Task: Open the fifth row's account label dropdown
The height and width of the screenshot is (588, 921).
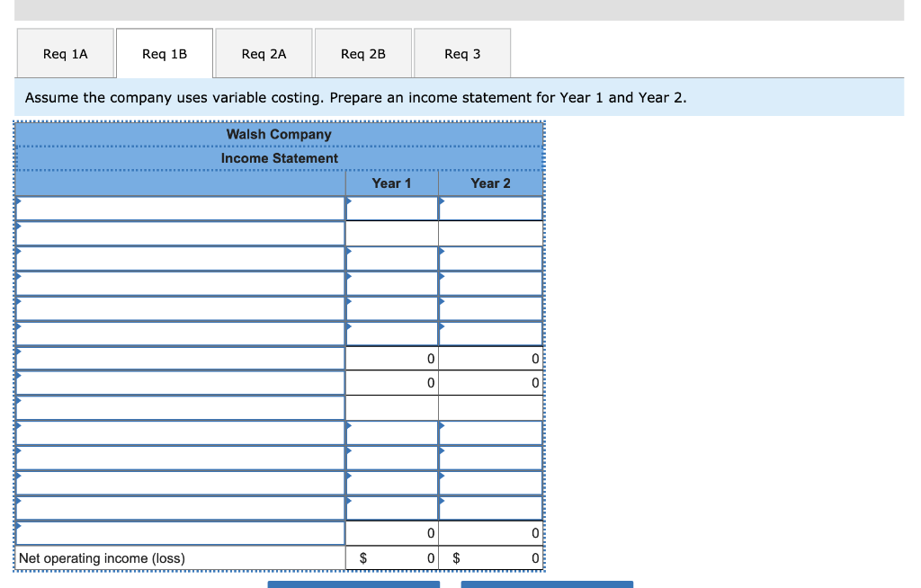Action: point(180,307)
